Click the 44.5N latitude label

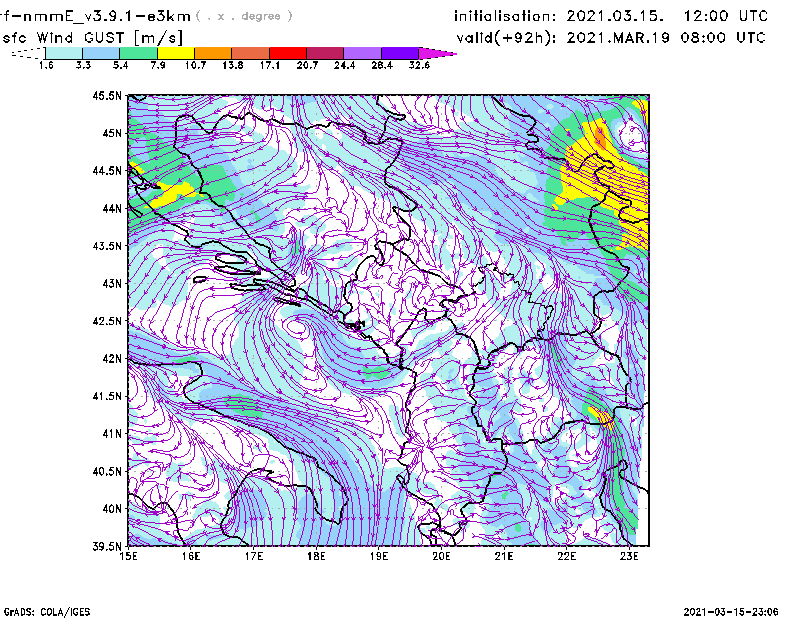tap(107, 170)
